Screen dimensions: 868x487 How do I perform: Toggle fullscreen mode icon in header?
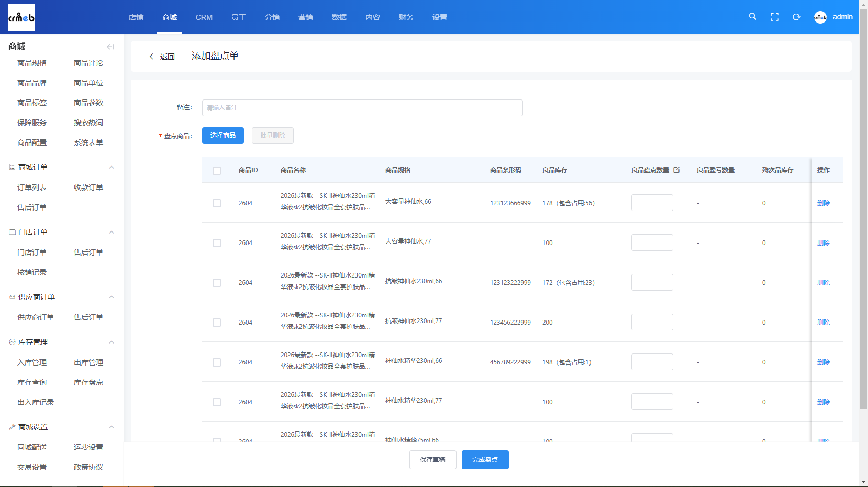point(775,17)
